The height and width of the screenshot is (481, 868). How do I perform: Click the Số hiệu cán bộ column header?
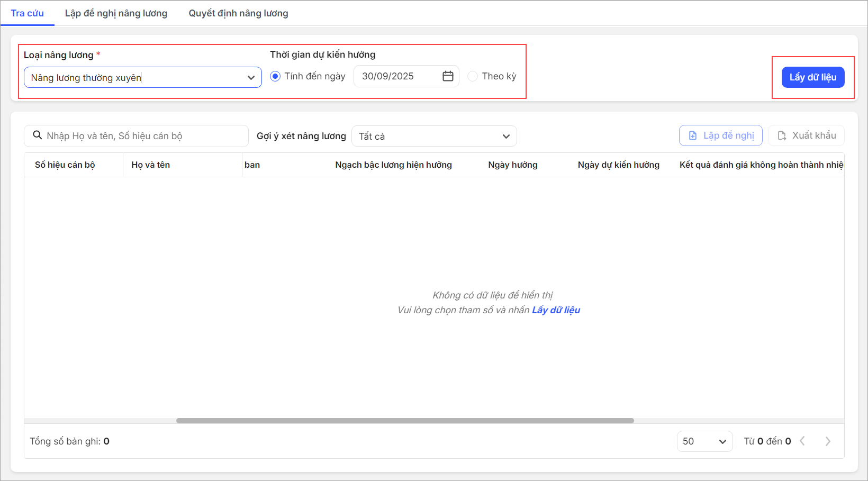point(65,165)
